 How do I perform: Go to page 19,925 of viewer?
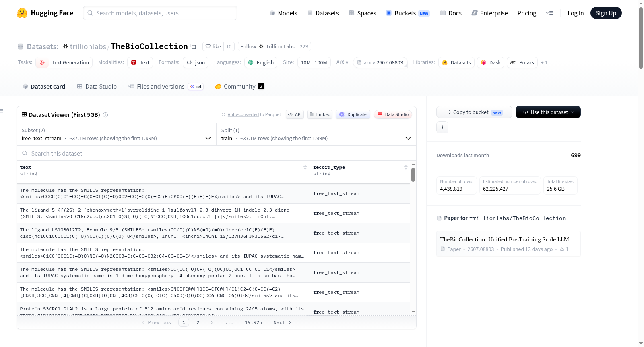tap(253, 322)
